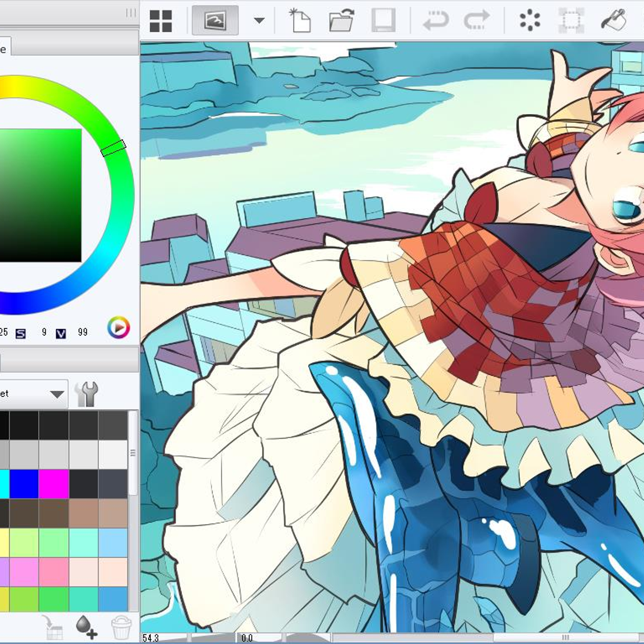Click Clear Outside Selection icon

coord(572,20)
